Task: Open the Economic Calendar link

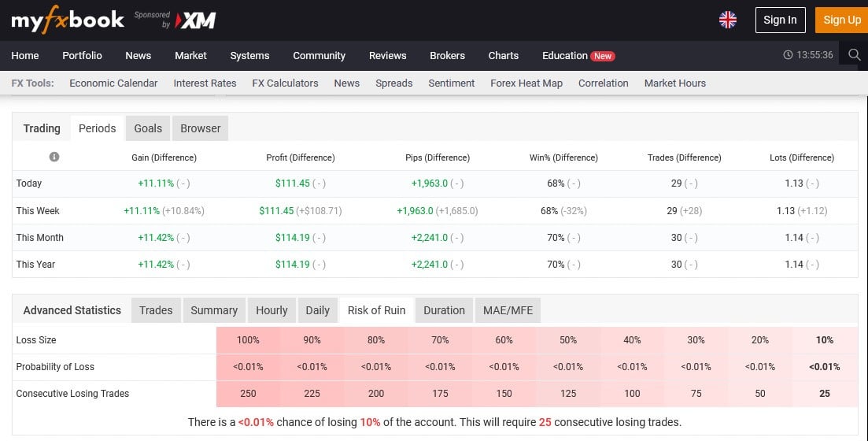Action: pyautogui.click(x=113, y=83)
